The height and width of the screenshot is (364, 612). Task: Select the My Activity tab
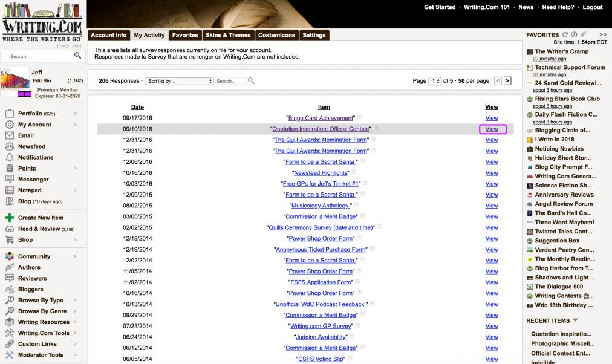tap(149, 35)
